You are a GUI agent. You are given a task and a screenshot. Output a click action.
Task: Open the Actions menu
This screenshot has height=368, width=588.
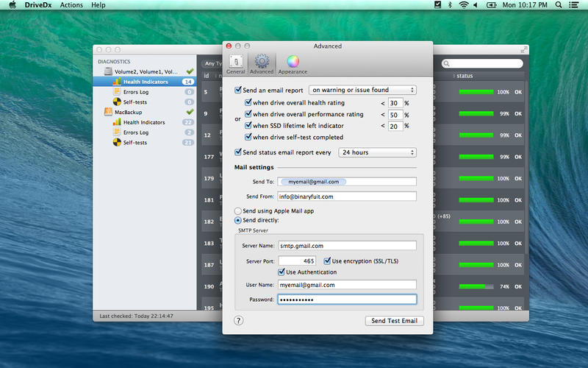71,5
